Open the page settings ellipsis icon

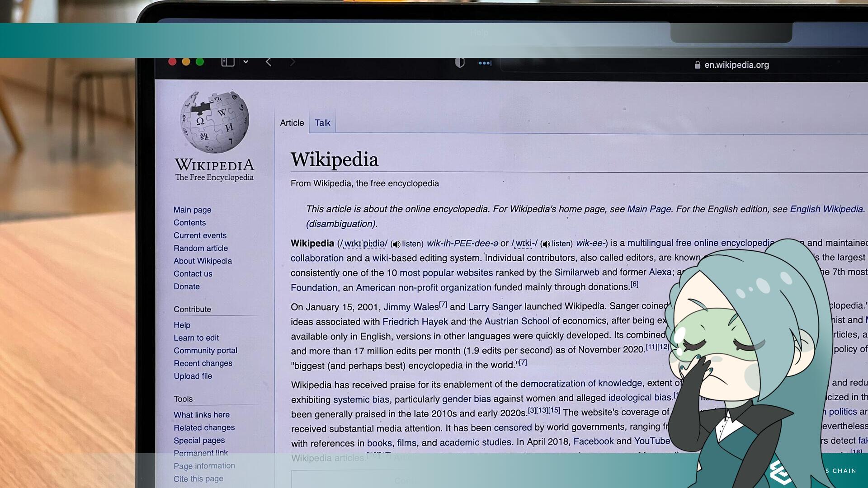tap(484, 63)
